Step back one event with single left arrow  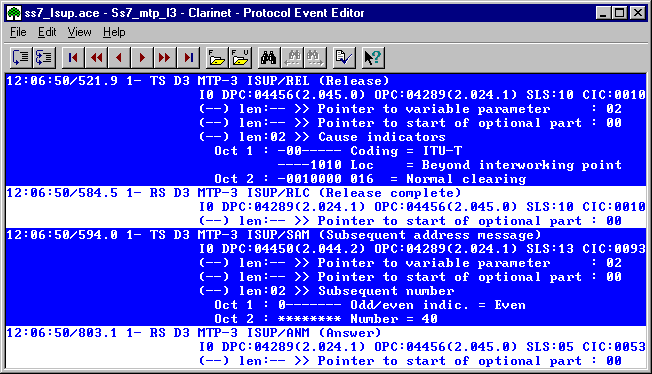point(119,57)
